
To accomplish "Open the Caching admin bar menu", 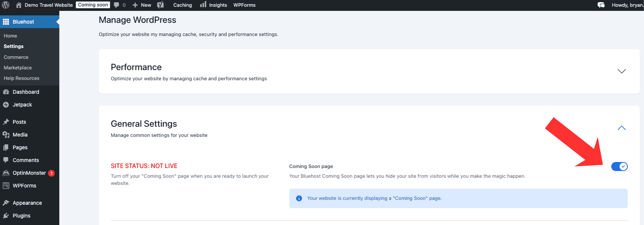I will 183,5.
